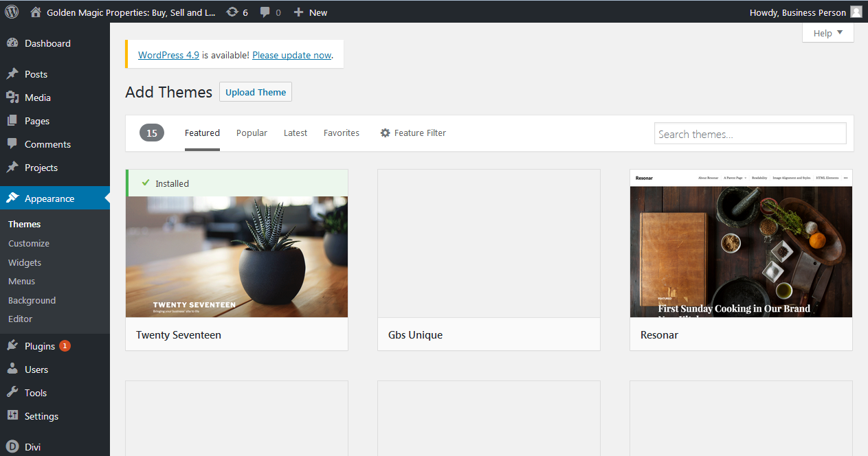Click the Divi circle D icon
This screenshot has width=868, height=456.
tap(12, 447)
